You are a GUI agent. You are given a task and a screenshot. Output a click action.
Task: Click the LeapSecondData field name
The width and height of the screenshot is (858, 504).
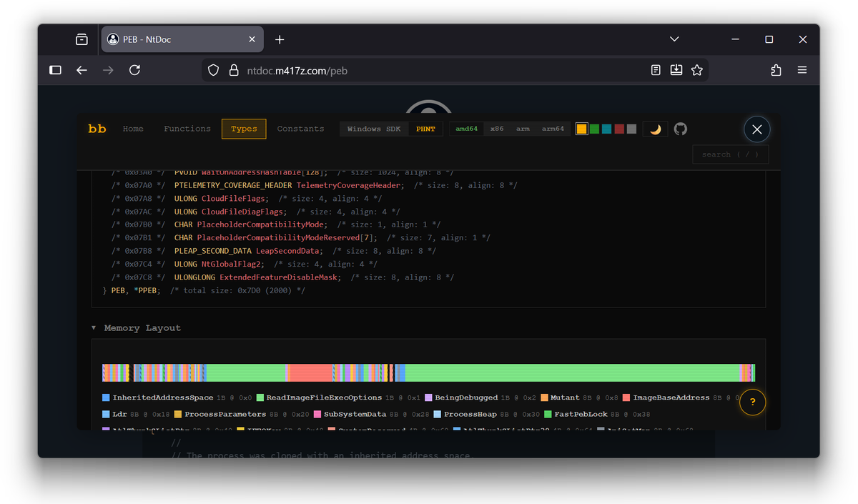point(286,251)
